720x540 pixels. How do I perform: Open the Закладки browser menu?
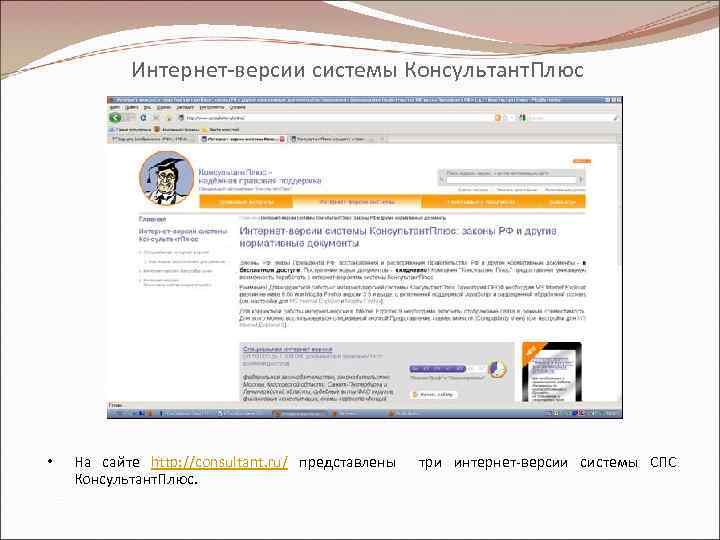(x=185, y=107)
